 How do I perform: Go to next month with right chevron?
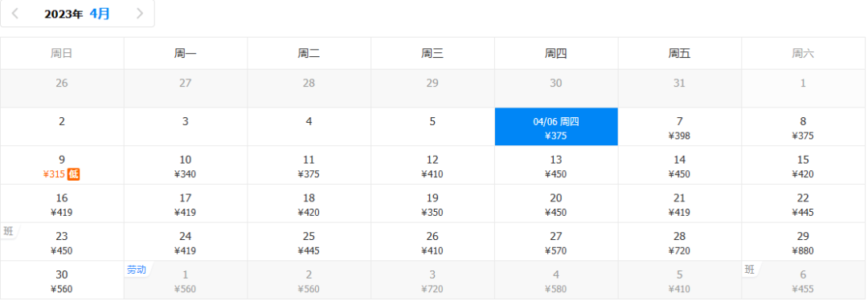pos(140,14)
